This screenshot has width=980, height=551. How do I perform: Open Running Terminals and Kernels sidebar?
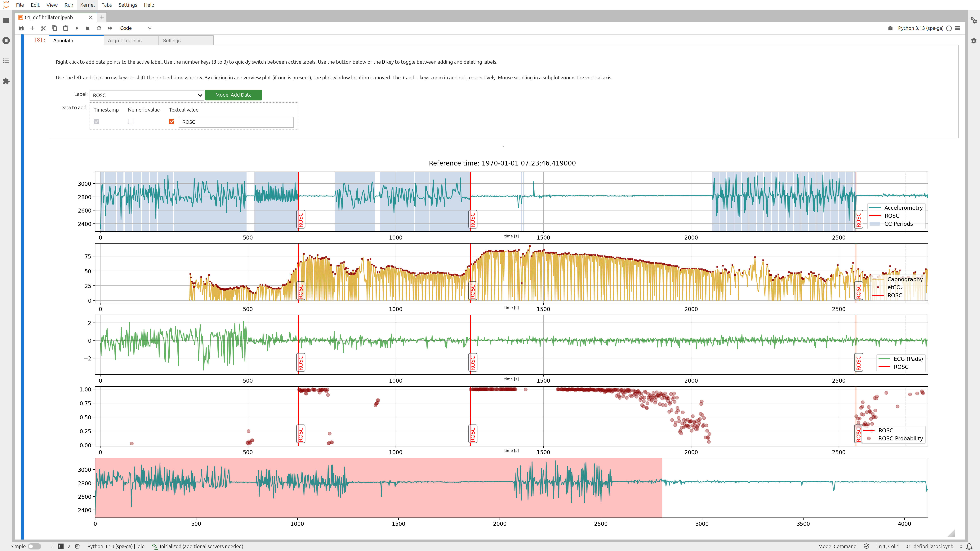(x=6, y=41)
